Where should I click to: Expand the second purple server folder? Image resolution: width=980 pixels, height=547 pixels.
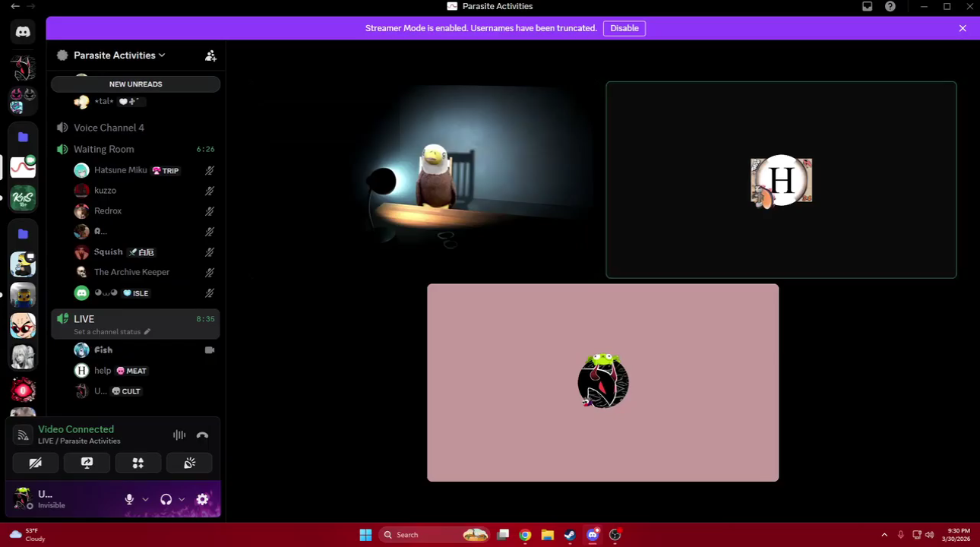click(23, 233)
